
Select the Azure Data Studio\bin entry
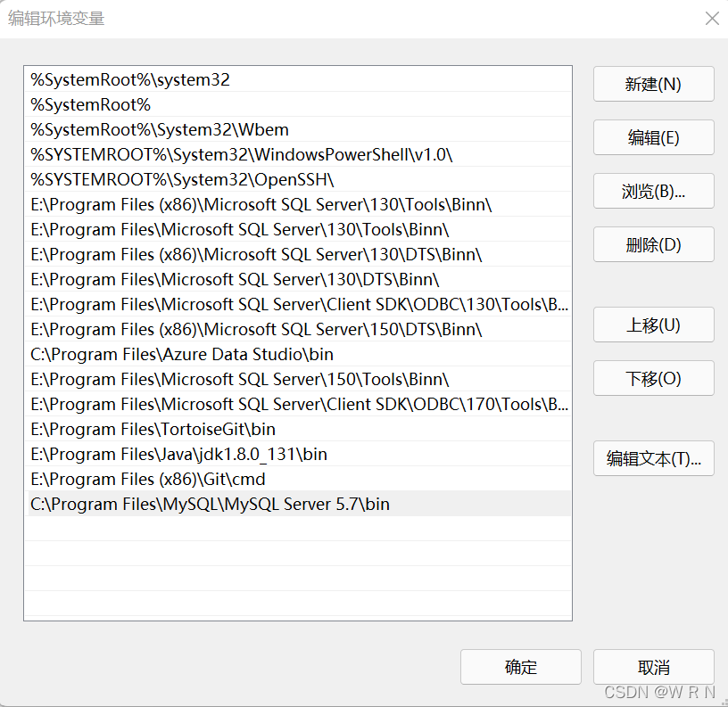[x=298, y=354]
